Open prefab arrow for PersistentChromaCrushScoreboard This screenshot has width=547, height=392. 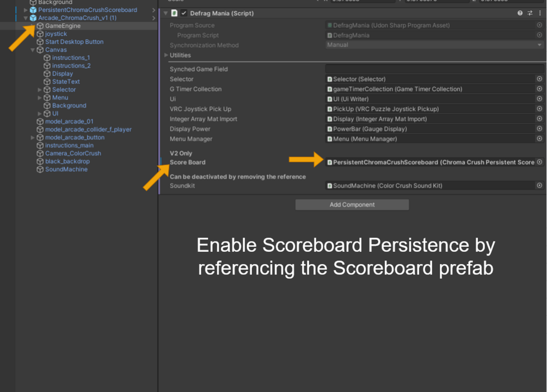pyautogui.click(x=153, y=10)
